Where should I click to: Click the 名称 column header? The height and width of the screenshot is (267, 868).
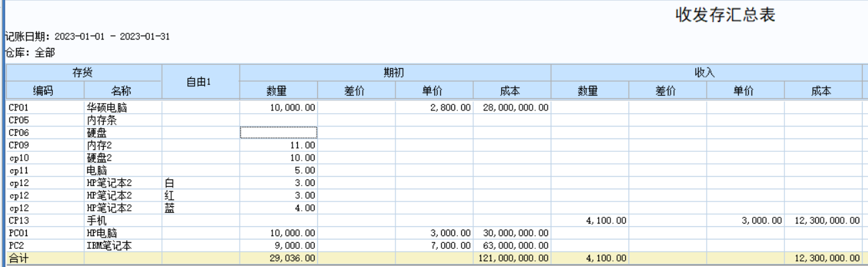click(x=123, y=92)
